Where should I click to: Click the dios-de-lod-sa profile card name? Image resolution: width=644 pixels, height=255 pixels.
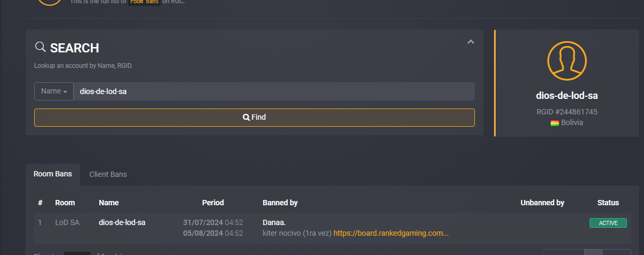[567, 96]
